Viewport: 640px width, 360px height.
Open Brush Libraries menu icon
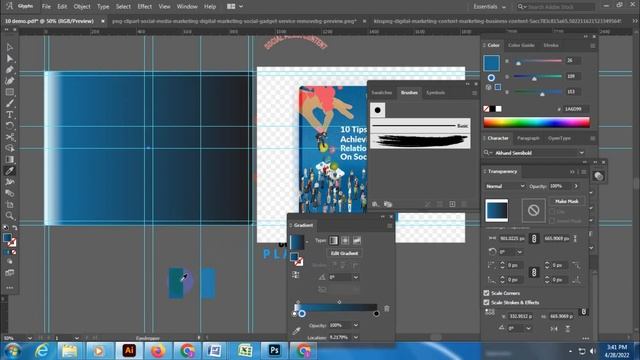click(375, 204)
